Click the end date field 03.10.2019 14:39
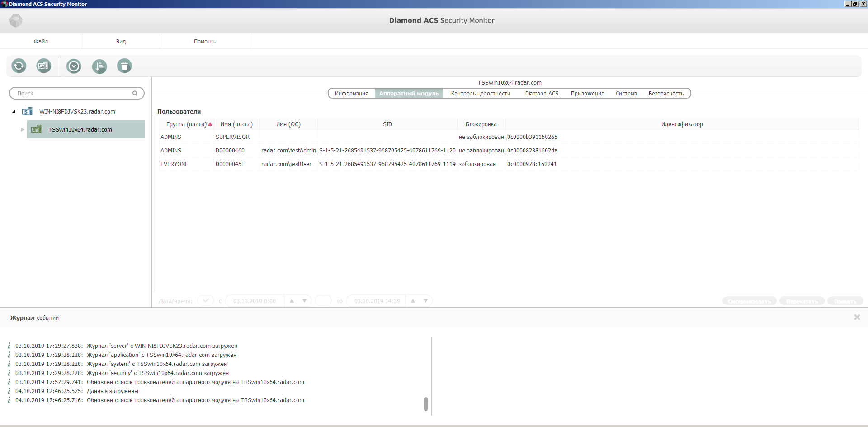The height and width of the screenshot is (427, 868). pos(377,301)
